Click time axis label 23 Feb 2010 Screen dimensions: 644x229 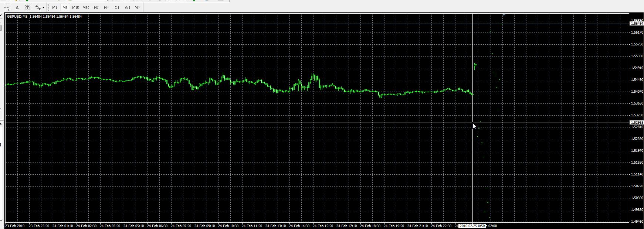point(15,226)
